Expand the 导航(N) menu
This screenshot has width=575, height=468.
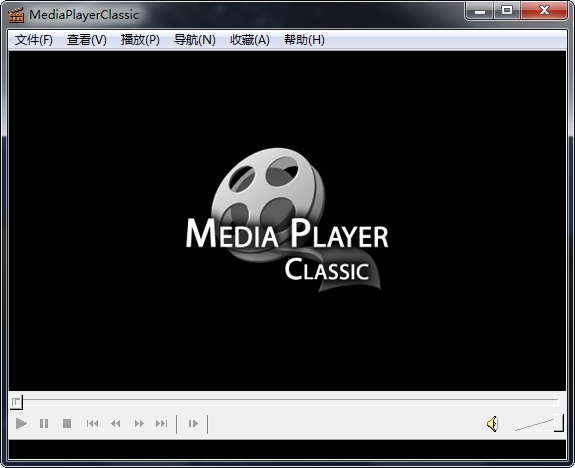194,40
